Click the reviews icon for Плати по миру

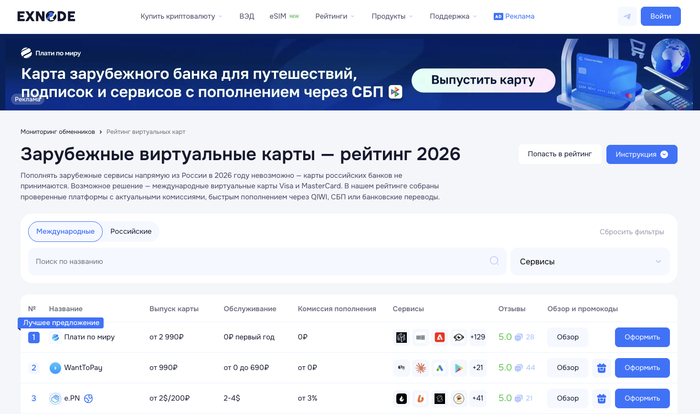518,337
